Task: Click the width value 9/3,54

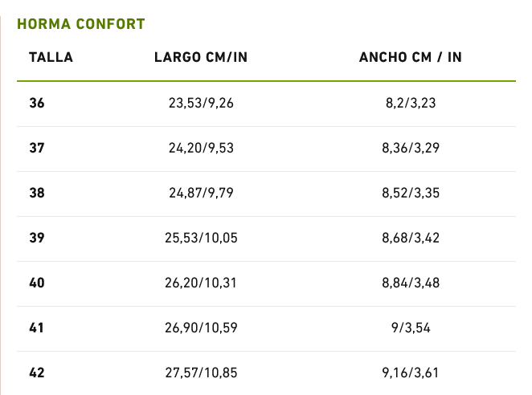Action: point(411,328)
